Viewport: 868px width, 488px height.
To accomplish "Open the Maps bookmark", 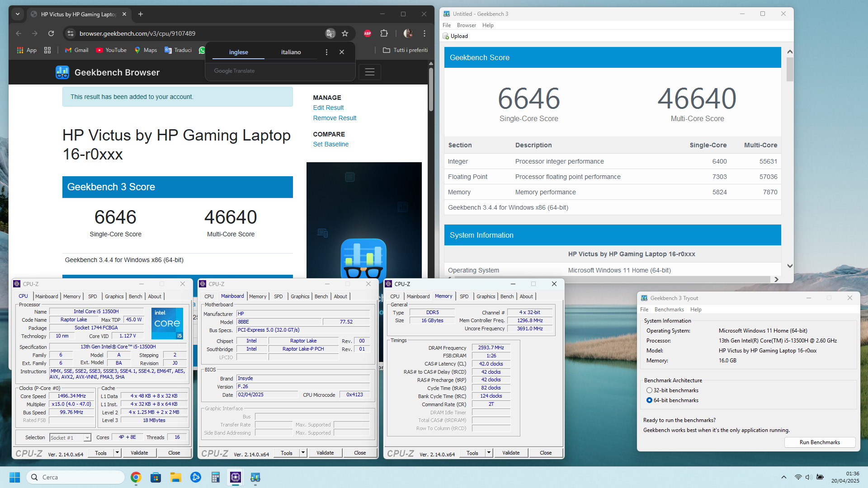I will (146, 50).
